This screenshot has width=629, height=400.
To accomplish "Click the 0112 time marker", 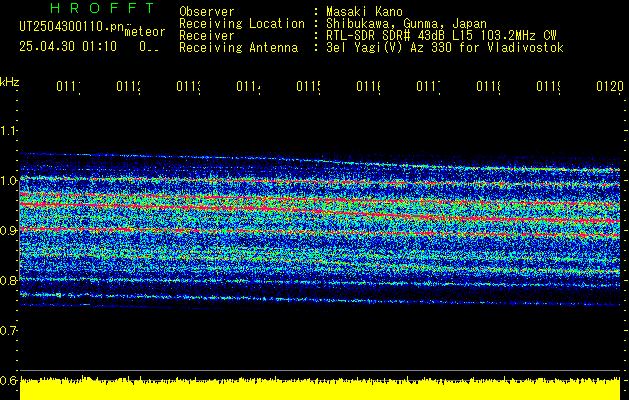I will (129, 86).
